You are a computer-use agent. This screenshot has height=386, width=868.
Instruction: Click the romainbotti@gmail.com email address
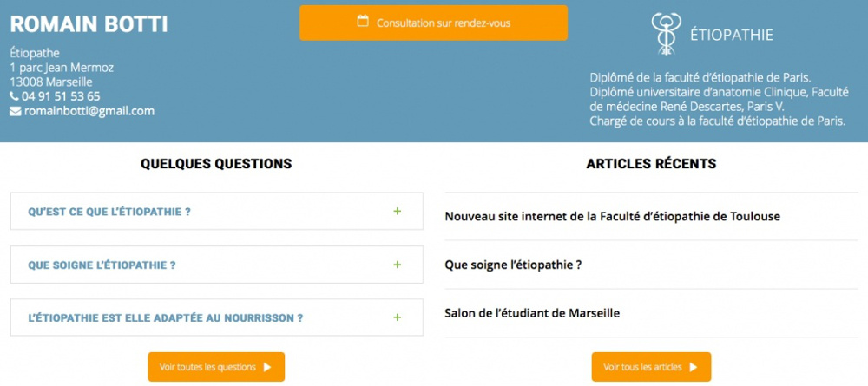pyautogui.click(x=89, y=111)
